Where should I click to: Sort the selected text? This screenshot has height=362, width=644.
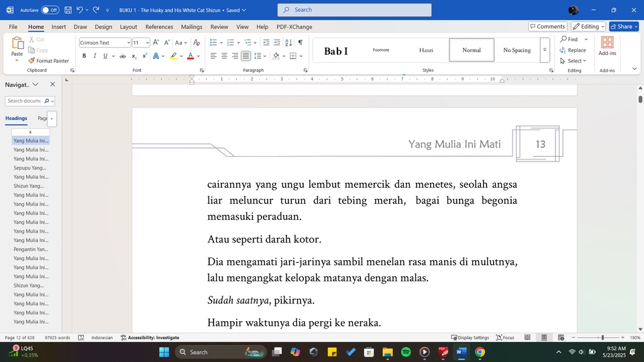pos(288,42)
